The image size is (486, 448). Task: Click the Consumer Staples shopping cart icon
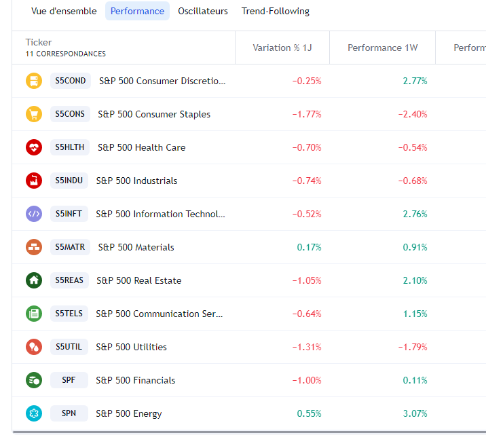pyautogui.click(x=34, y=114)
